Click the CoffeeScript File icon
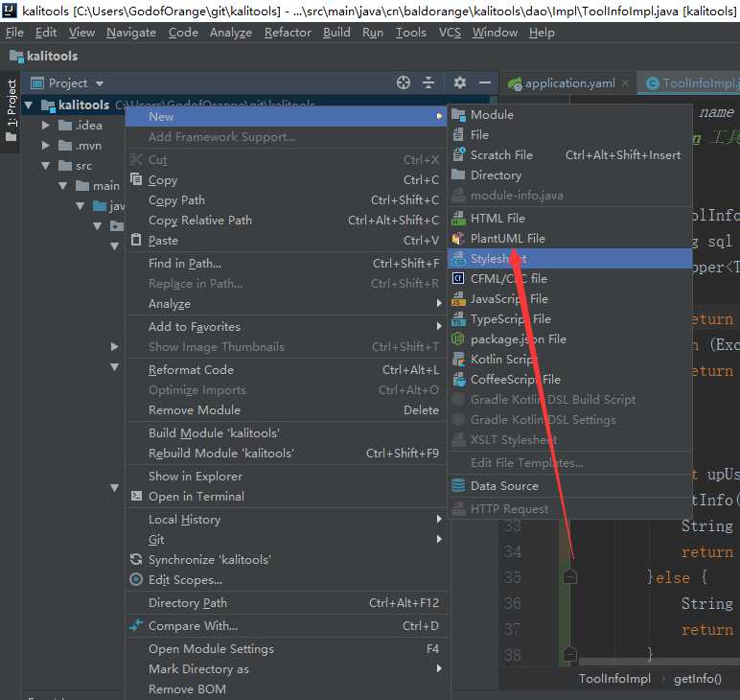The width and height of the screenshot is (740, 700). pos(458,379)
